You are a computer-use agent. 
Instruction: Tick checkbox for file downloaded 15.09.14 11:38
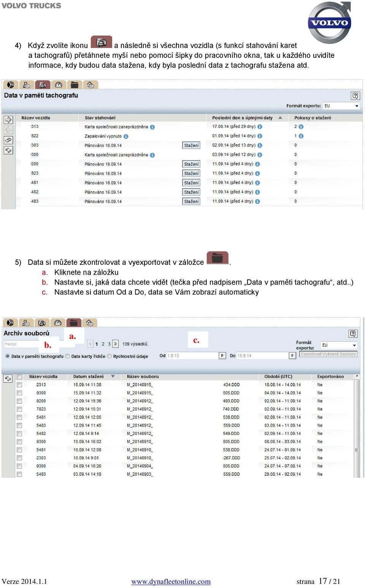pyautogui.click(x=19, y=385)
